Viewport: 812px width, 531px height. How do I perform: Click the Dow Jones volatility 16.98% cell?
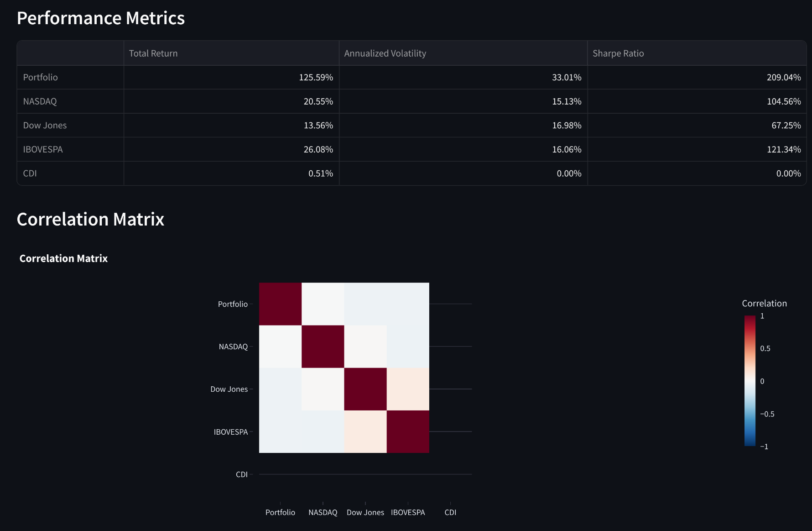[463, 125]
